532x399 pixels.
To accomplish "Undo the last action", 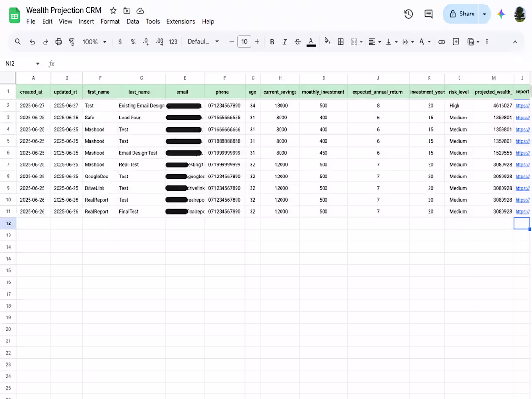I will (32, 42).
